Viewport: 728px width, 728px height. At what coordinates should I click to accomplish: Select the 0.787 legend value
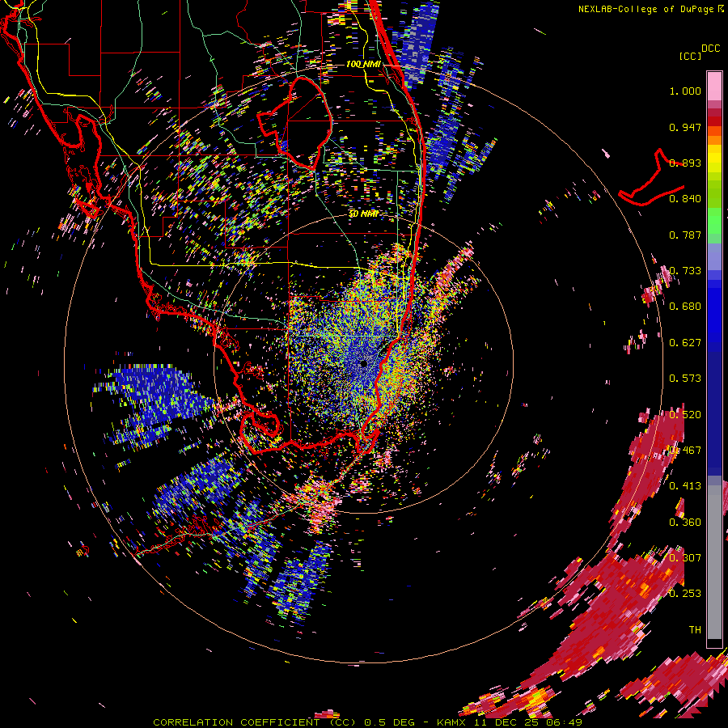[685, 235]
